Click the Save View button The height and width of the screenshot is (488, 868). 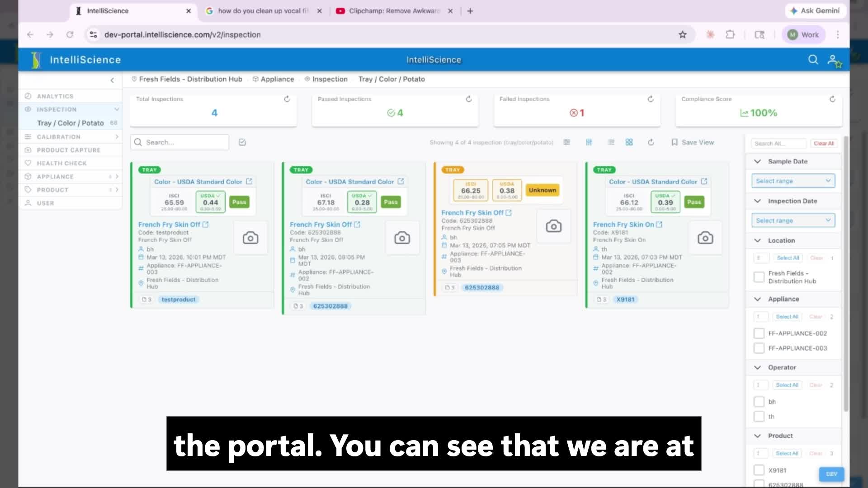pos(693,142)
